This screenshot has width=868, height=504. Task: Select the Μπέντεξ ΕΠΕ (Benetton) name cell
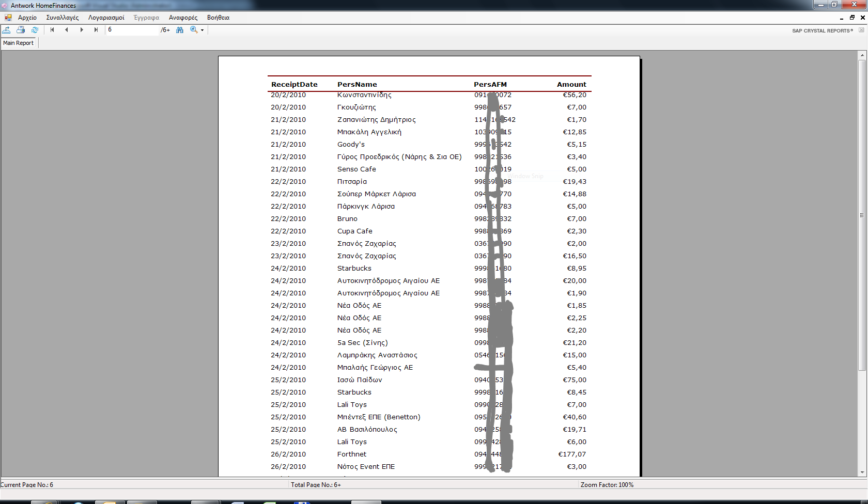pyautogui.click(x=379, y=417)
